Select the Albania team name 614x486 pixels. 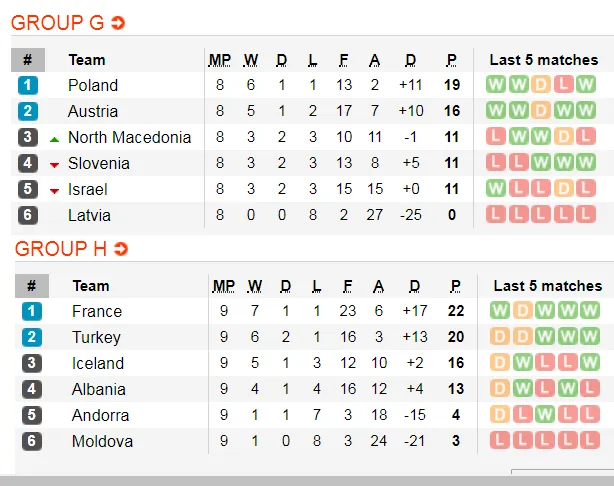tap(99, 389)
